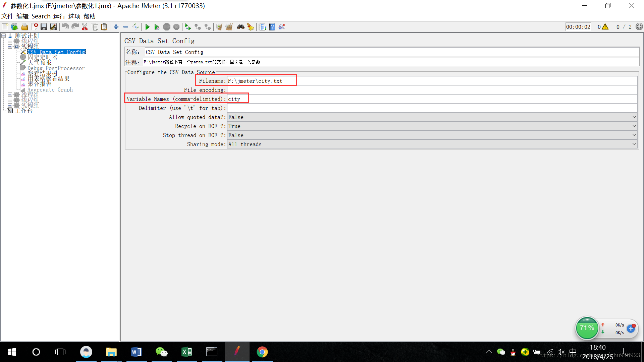This screenshot has width=644, height=362.
Task: Open the 文件 menu
Action: tap(7, 16)
